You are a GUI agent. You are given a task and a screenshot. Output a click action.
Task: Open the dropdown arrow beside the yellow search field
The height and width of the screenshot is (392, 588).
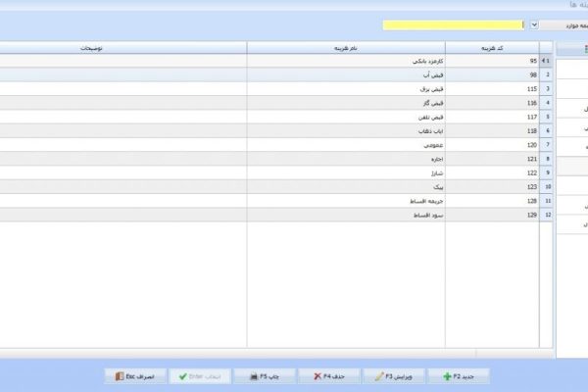click(534, 25)
